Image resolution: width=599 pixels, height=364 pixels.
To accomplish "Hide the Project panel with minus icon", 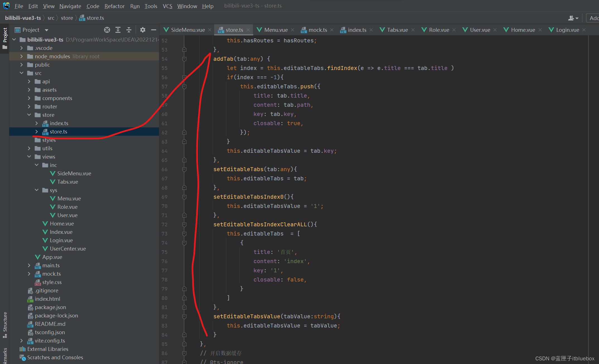I will pyautogui.click(x=153, y=30).
